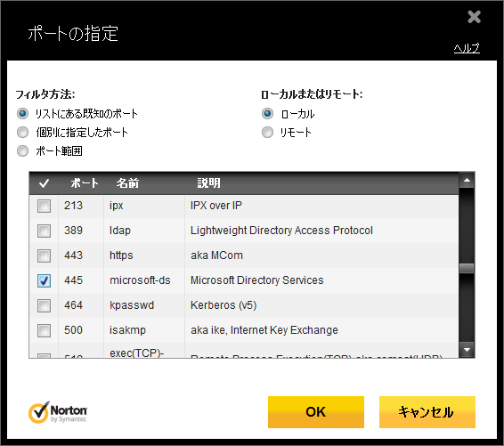This screenshot has height=446, width=504.
Task: Check the box for port 464 kpasswd
Action: pos(44,305)
